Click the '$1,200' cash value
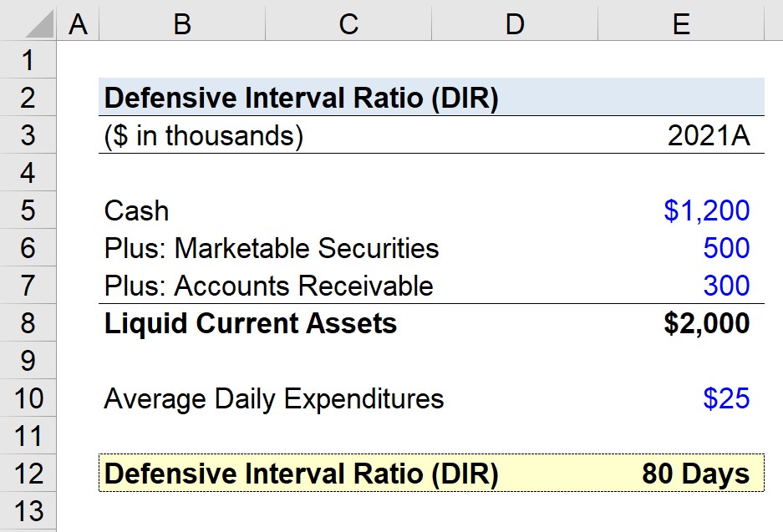This screenshot has height=532, width=783. [x=707, y=210]
